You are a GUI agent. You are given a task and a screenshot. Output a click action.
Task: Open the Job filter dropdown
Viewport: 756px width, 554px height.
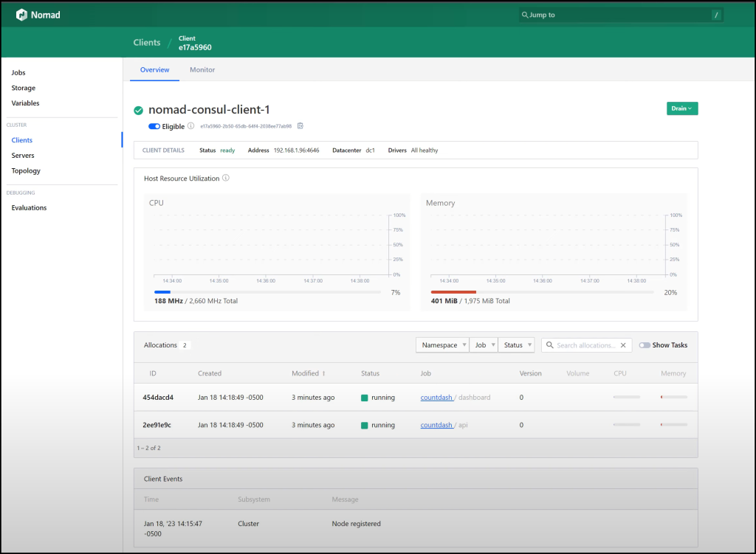pos(484,344)
